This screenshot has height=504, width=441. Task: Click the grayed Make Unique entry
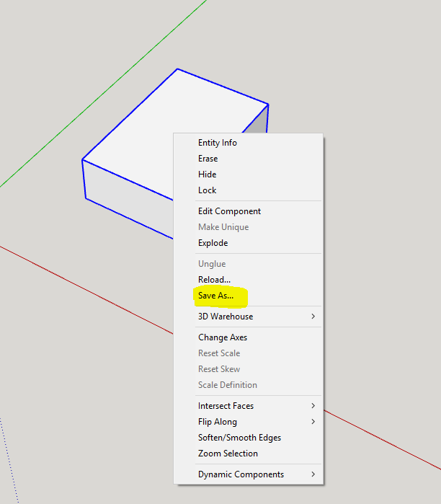(249, 227)
